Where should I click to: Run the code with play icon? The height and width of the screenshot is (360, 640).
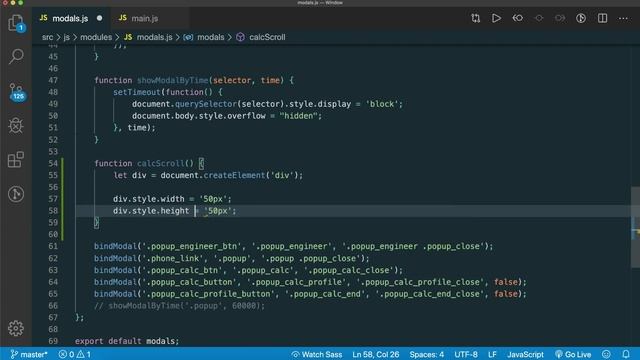[x=496, y=18]
